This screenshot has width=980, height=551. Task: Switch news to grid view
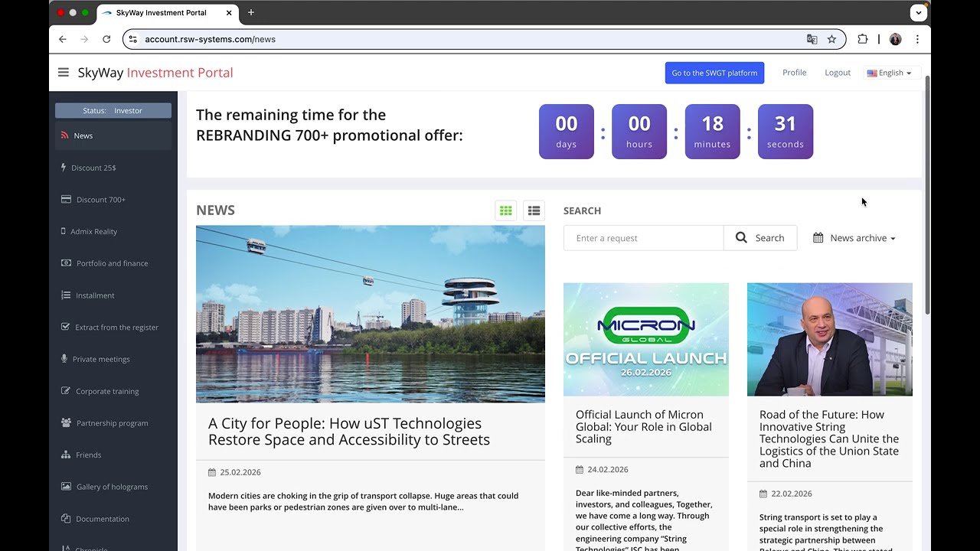coord(506,210)
